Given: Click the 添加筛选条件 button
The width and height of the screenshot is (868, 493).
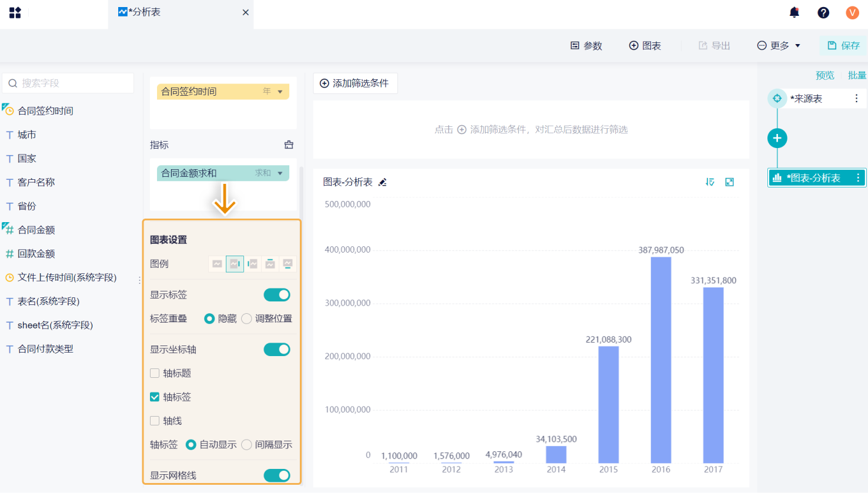Looking at the screenshot, I should click(355, 83).
